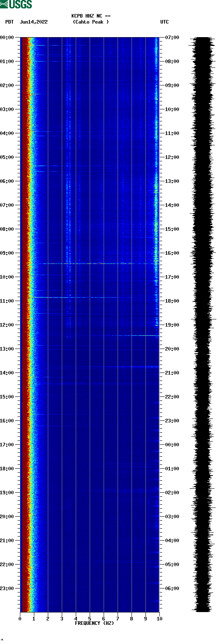Click the frequency axis tick '0'
Viewport: 220px width, 644px height.
click(20, 619)
